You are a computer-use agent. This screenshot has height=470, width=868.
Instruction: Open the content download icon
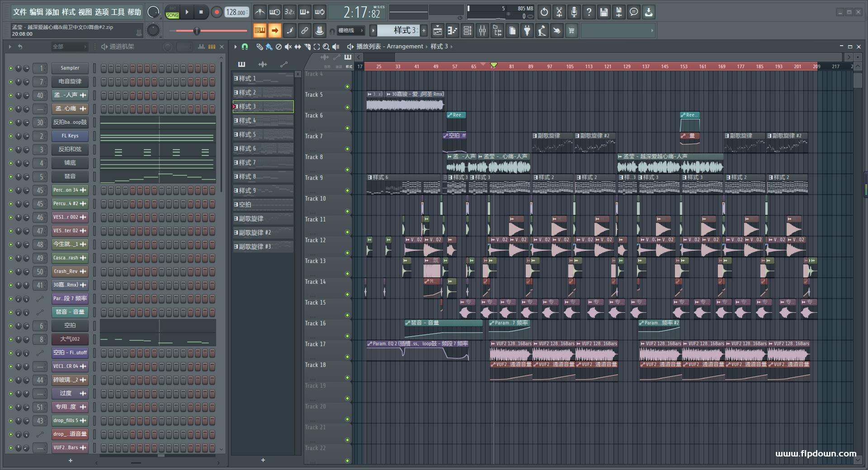[649, 12]
